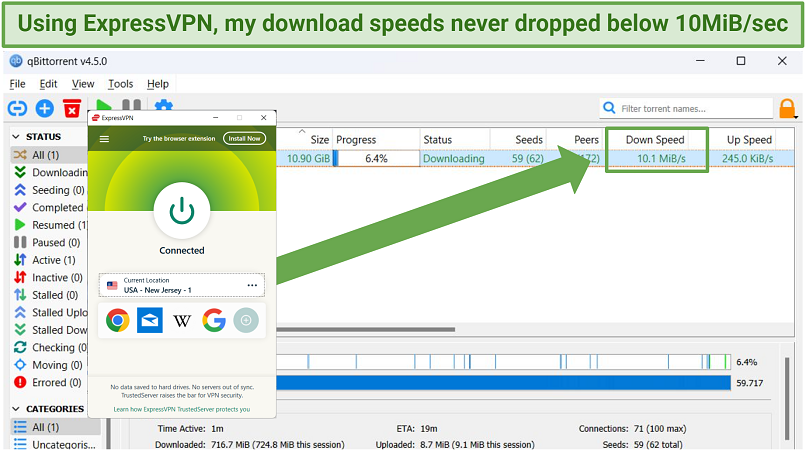This screenshot has width=806, height=452.
Task: Sort by Down Speed column header
Action: click(x=655, y=139)
